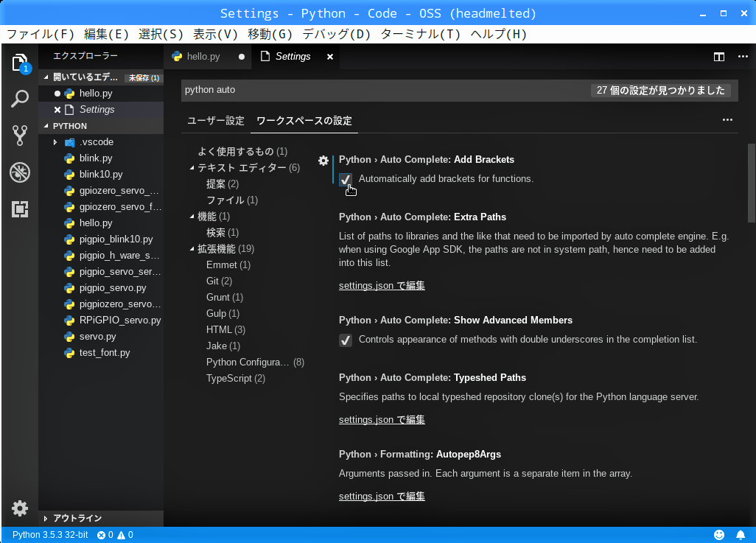Image resolution: width=756 pixels, height=543 pixels.
Task: Open the Source Control view
Action: (x=20, y=136)
